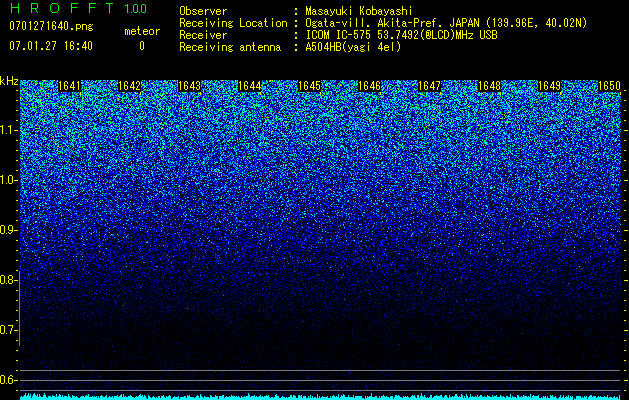Click the 0.8 kHz axis label
Viewport: 629px width, 400px height.
(x=8, y=280)
